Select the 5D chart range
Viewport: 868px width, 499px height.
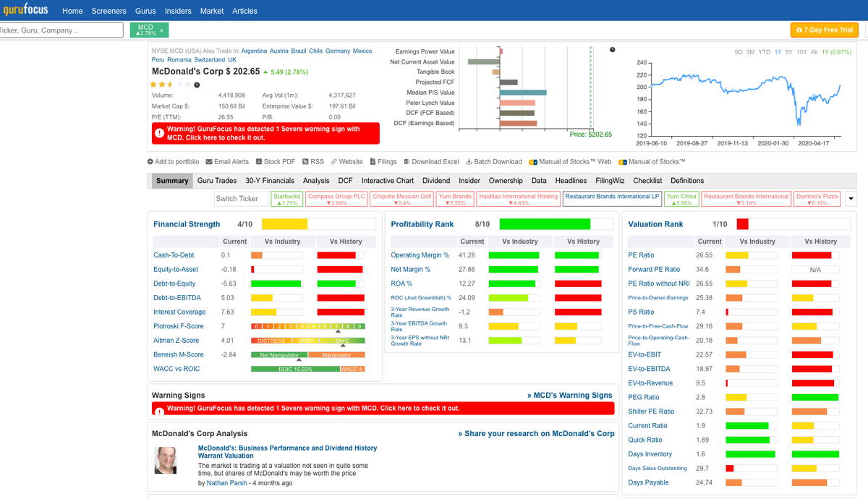coord(739,52)
